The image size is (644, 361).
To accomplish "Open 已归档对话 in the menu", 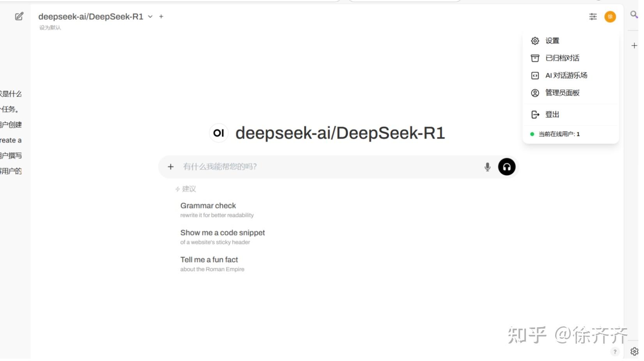I will click(x=562, y=58).
